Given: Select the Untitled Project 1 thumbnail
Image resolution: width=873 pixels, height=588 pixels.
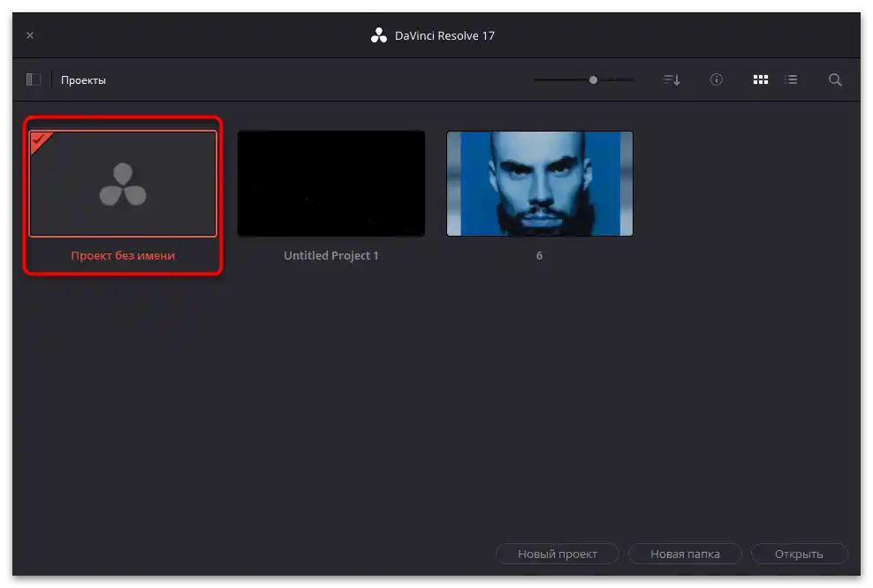Looking at the screenshot, I should coord(331,184).
